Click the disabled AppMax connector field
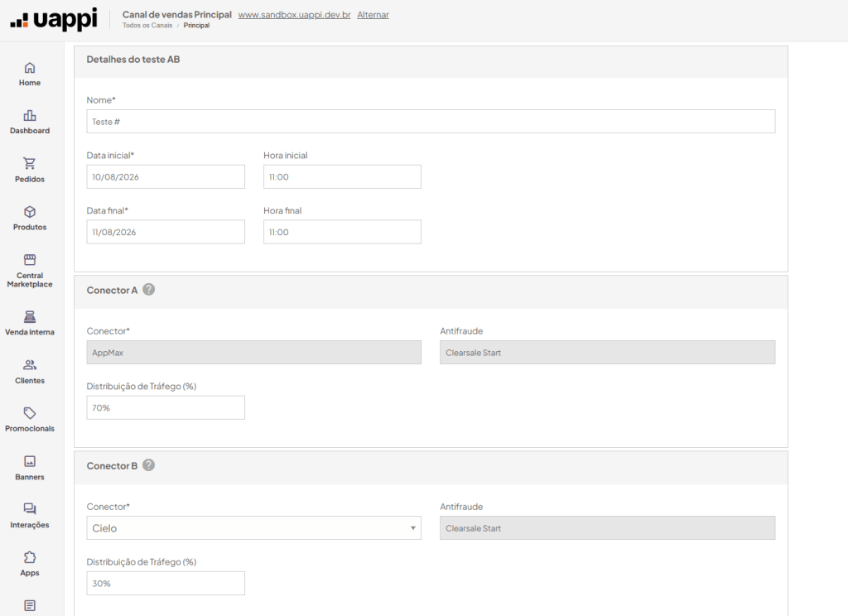The width and height of the screenshot is (848, 616). 253,353
